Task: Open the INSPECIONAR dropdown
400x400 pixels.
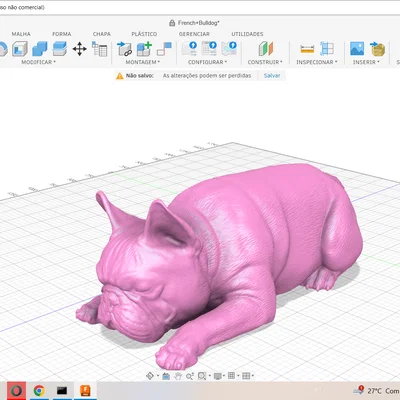Action: click(317, 62)
